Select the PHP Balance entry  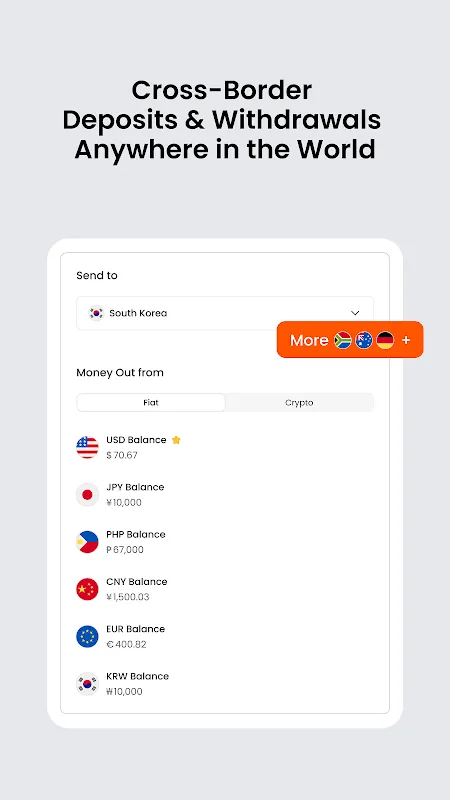(225, 542)
